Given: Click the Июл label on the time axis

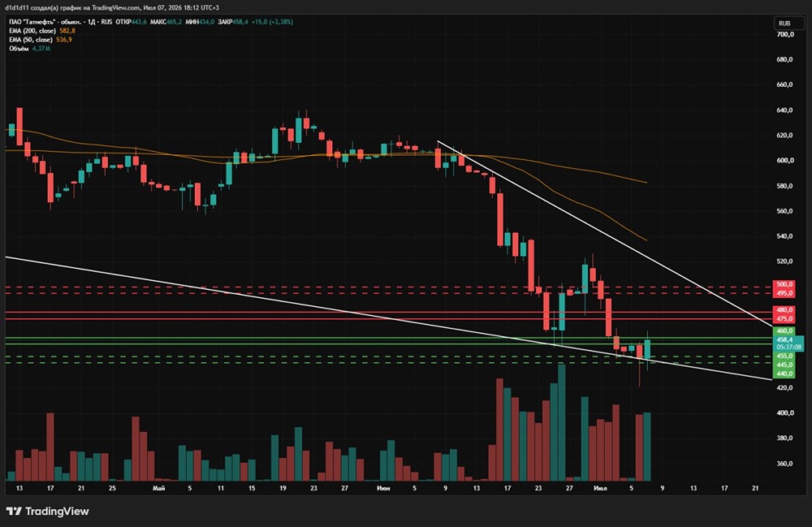Looking at the screenshot, I should pyautogui.click(x=600, y=488).
